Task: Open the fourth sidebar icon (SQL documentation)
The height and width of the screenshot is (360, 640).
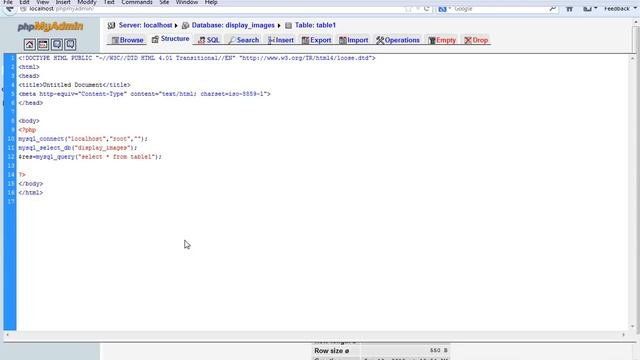Action: [x=70, y=44]
